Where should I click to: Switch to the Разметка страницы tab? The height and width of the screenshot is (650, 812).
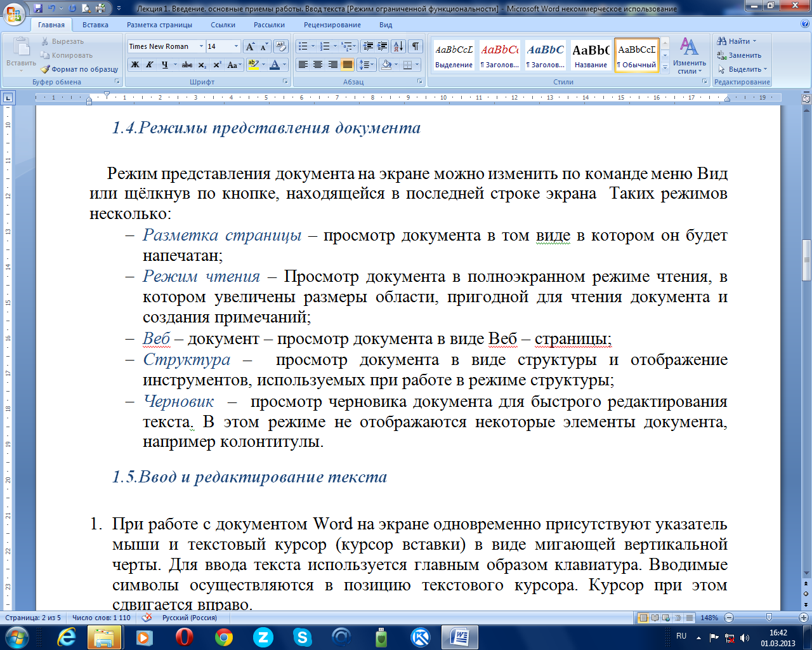(x=159, y=25)
